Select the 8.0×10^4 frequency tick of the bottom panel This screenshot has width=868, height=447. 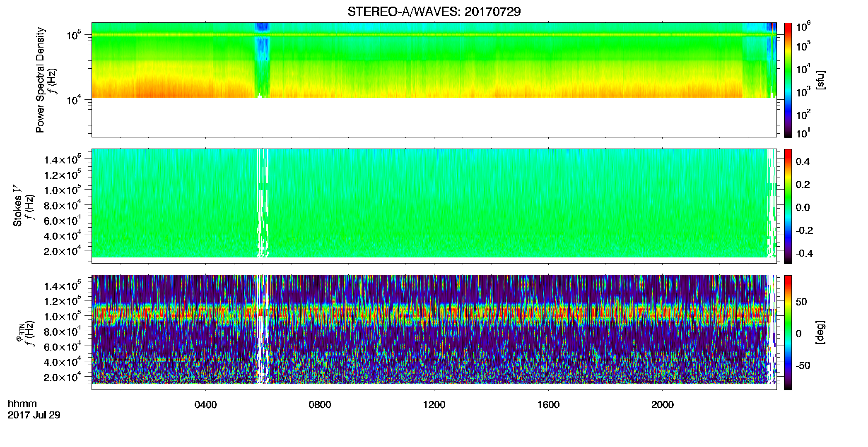(x=62, y=332)
